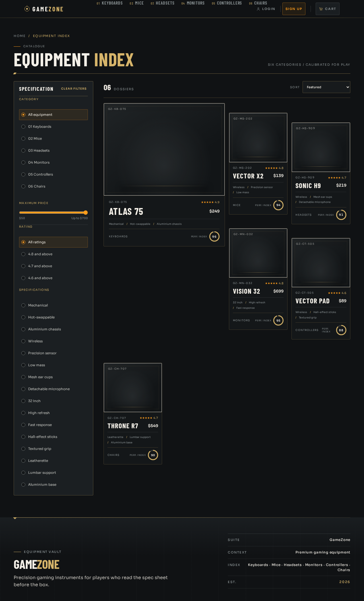
Task: Click the maximum price slider handle
Action: click(x=86, y=213)
